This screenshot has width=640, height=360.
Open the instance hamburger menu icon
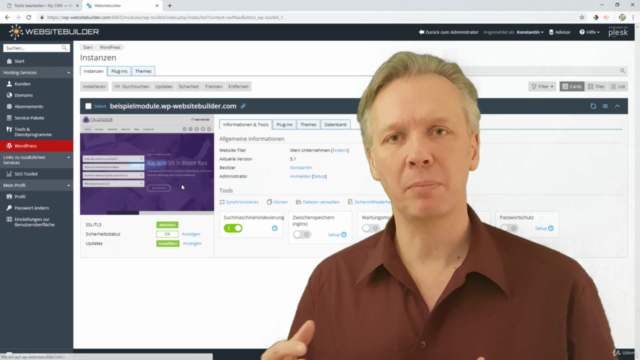click(605, 106)
